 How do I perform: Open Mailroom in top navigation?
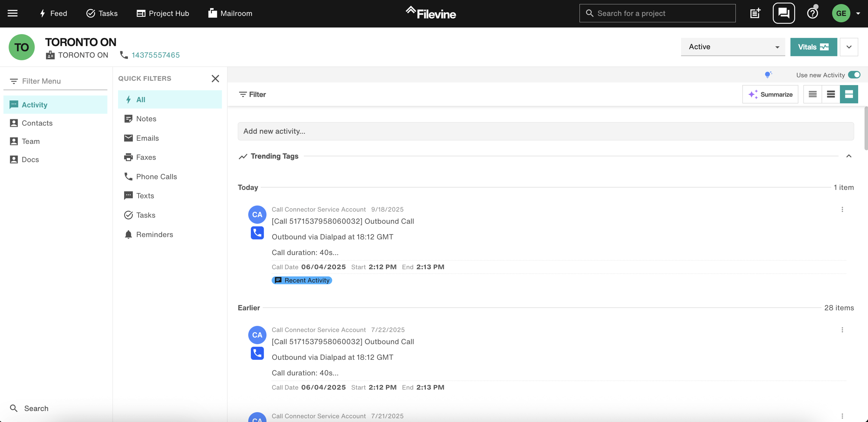[230, 13]
